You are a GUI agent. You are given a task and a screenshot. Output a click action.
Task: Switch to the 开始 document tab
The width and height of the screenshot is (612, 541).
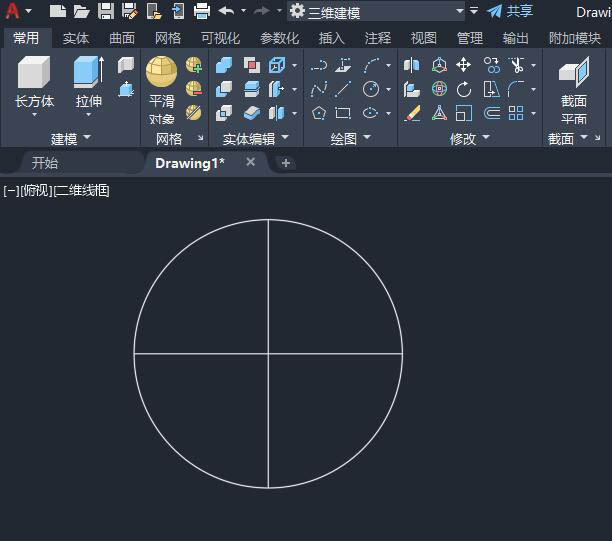tap(45, 163)
